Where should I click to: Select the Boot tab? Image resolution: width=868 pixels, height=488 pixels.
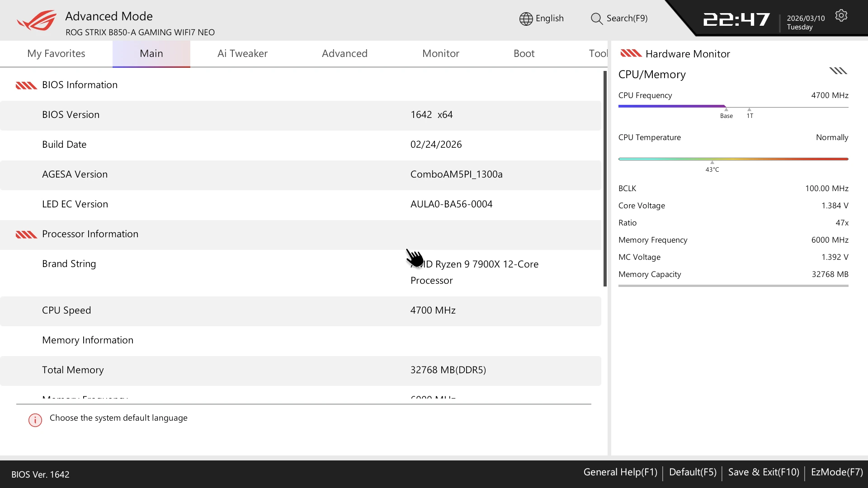[x=524, y=53]
